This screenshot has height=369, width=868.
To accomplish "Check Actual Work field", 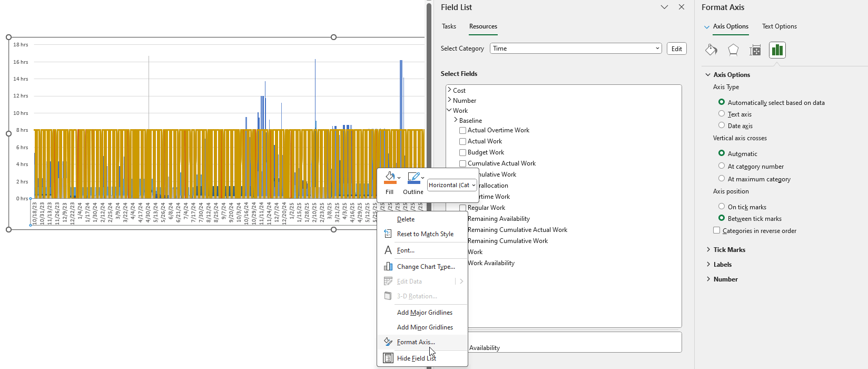I will click(x=462, y=141).
